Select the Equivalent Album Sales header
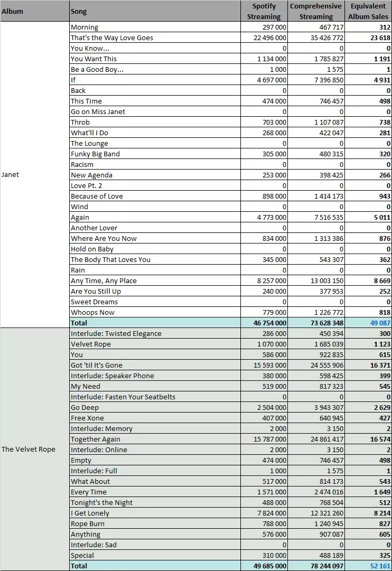 click(368, 11)
